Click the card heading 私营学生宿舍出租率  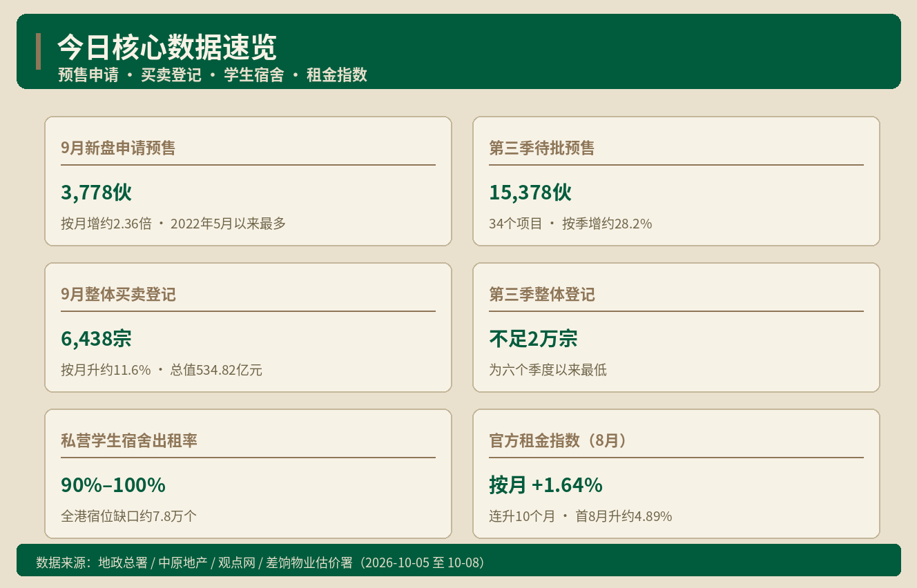pos(129,440)
